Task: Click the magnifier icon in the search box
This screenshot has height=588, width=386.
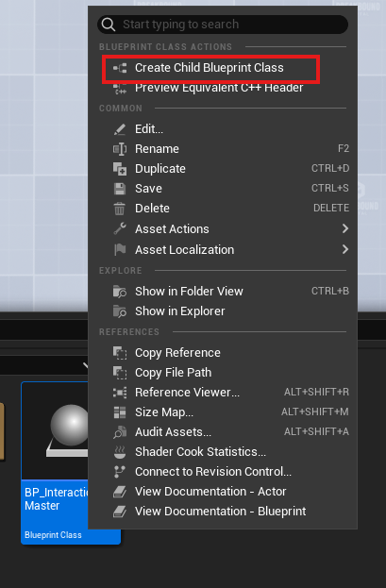Action: 108,25
